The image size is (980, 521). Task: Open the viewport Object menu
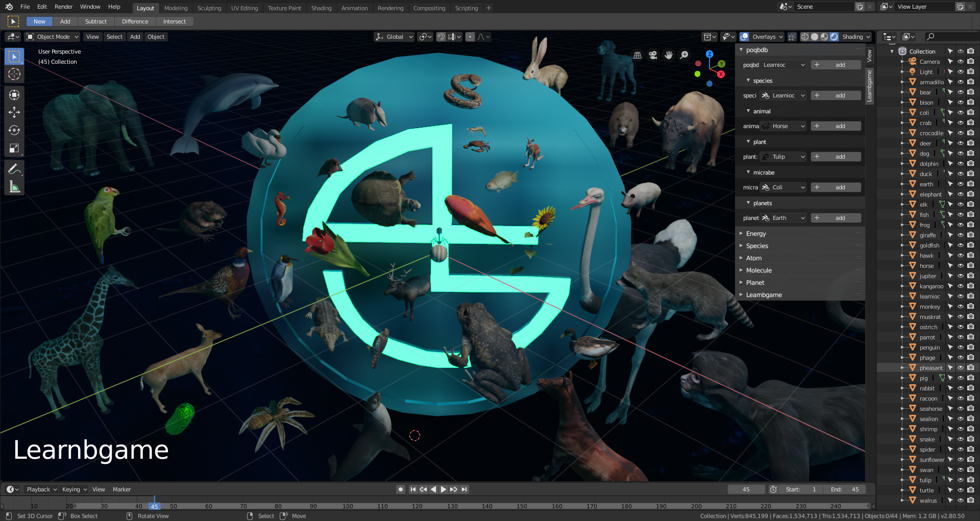(x=156, y=37)
